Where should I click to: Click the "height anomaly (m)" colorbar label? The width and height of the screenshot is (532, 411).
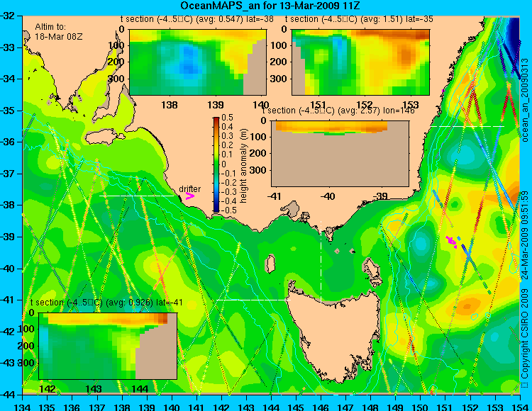point(243,166)
